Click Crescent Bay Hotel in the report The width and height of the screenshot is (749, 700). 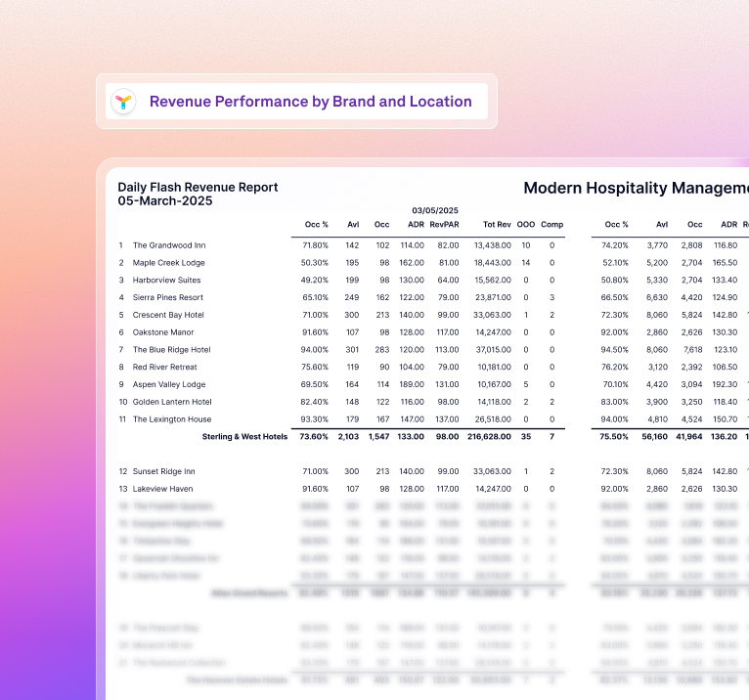168,315
